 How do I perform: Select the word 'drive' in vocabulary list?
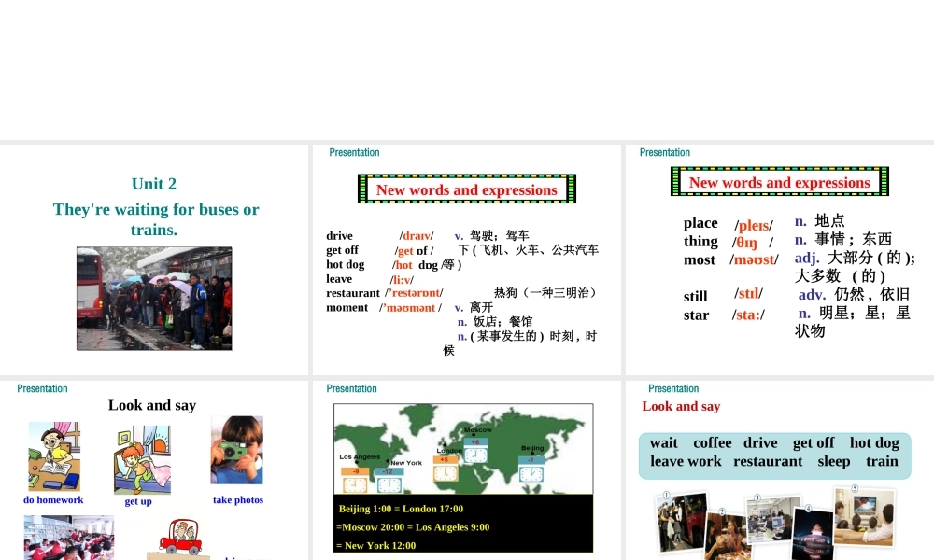(340, 235)
